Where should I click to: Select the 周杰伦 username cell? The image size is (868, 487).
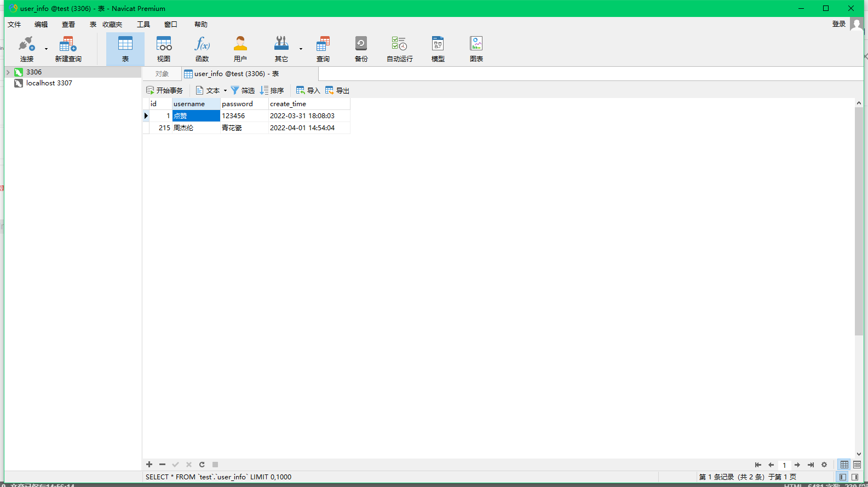(196, 128)
